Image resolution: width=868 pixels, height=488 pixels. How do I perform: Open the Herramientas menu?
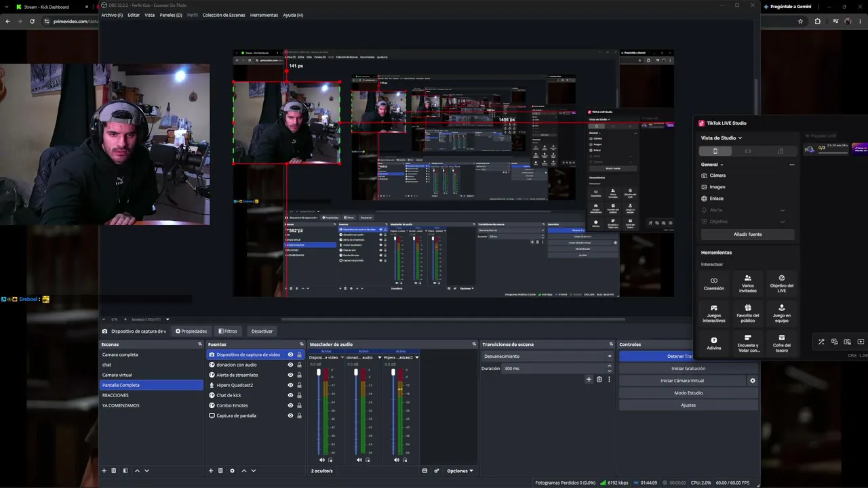pyautogui.click(x=264, y=15)
